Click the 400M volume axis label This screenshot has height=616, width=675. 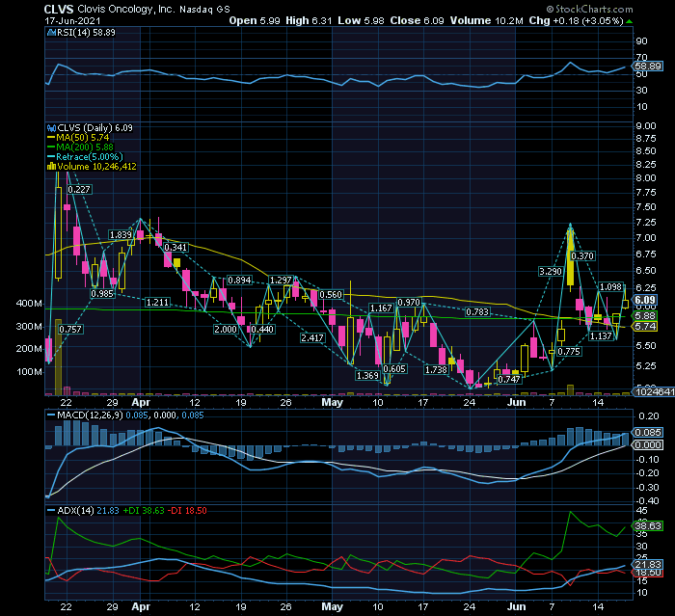click(x=29, y=304)
